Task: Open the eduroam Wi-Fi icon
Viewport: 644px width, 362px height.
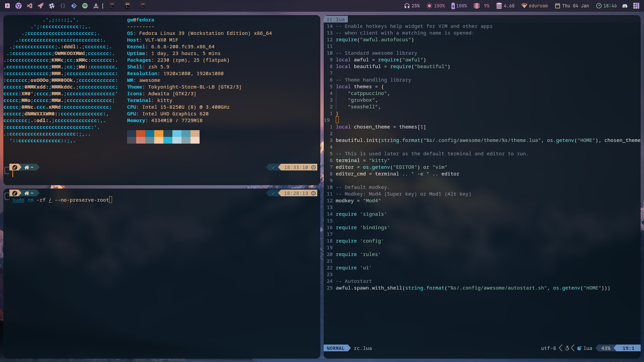Action: tap(524, 6)
